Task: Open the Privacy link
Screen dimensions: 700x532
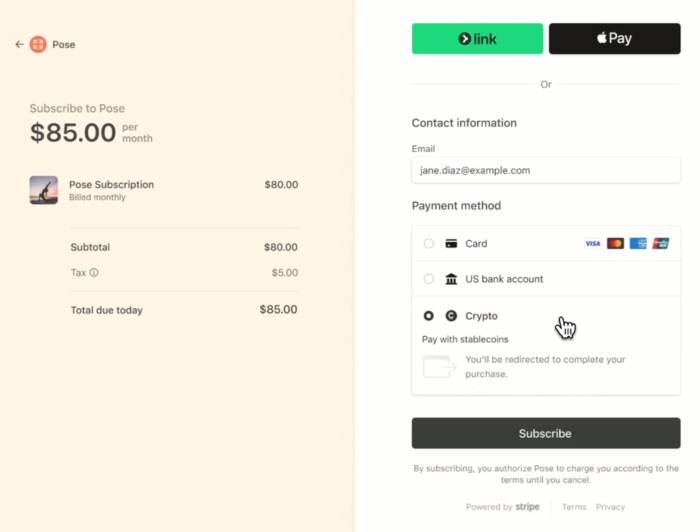Action: pyautogui.click(x=610, y=507)
